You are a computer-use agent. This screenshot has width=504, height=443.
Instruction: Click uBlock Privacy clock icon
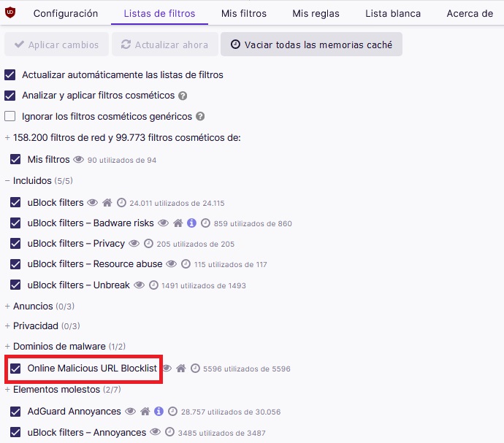(x=148, y=244)
